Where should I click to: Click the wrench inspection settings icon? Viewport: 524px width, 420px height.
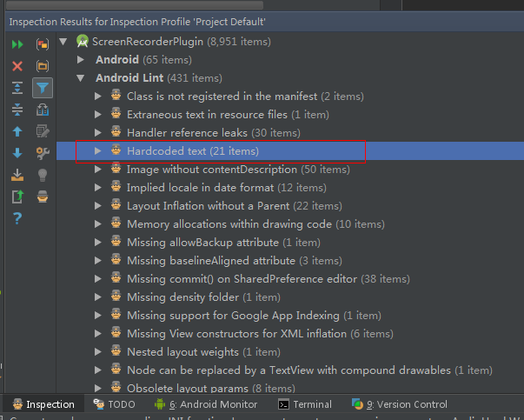coord(42,153)
